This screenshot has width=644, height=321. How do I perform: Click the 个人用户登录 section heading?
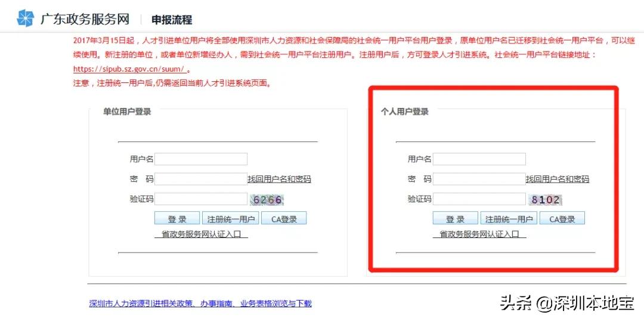[404, 112]
